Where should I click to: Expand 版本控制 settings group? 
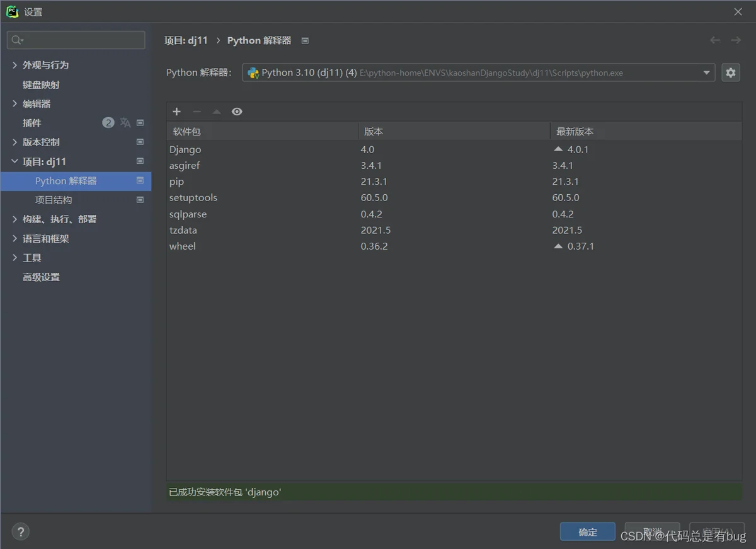coord(15,142)
